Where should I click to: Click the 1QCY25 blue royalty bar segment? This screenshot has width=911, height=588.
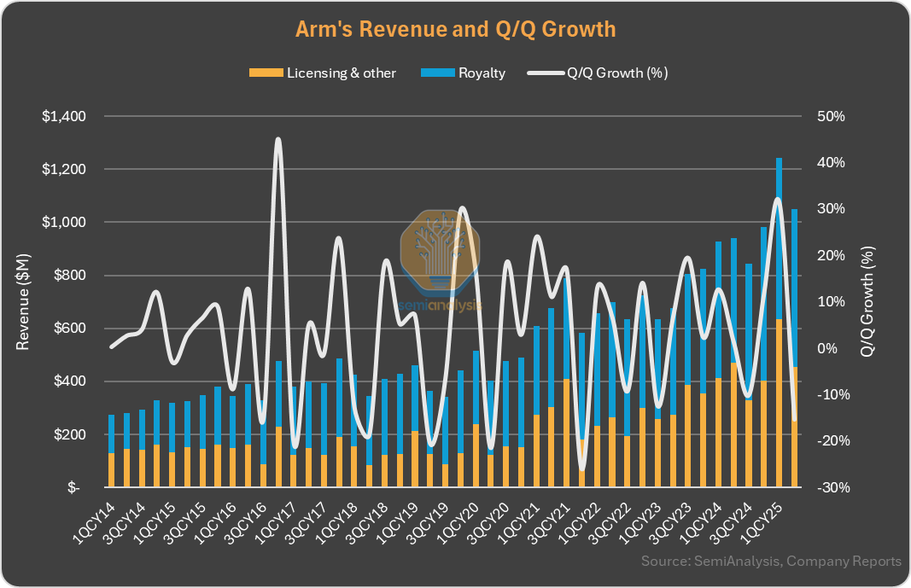[x=780, y=238]
